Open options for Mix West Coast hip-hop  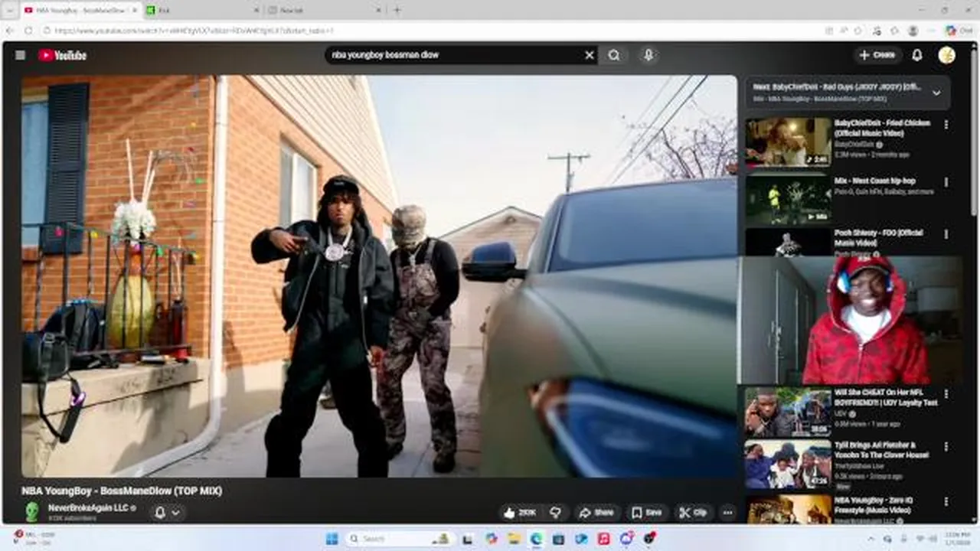click(x=946, y=182)
